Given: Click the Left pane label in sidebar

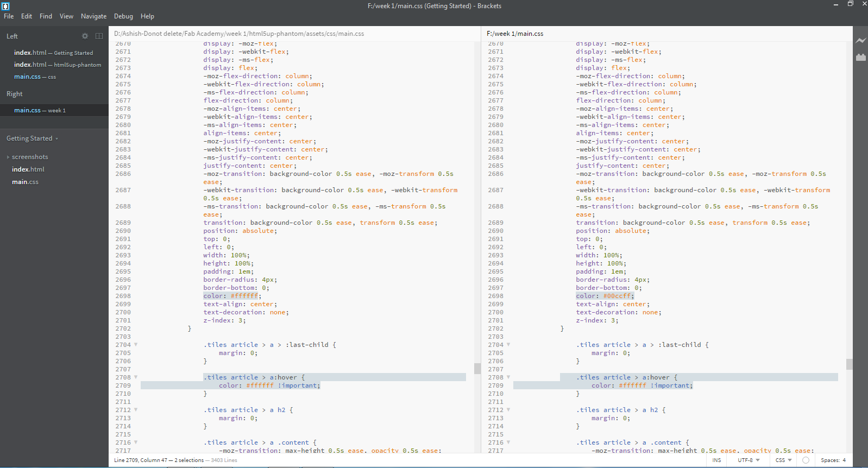Looking at the screenshot, I should [x=12, y=36].
